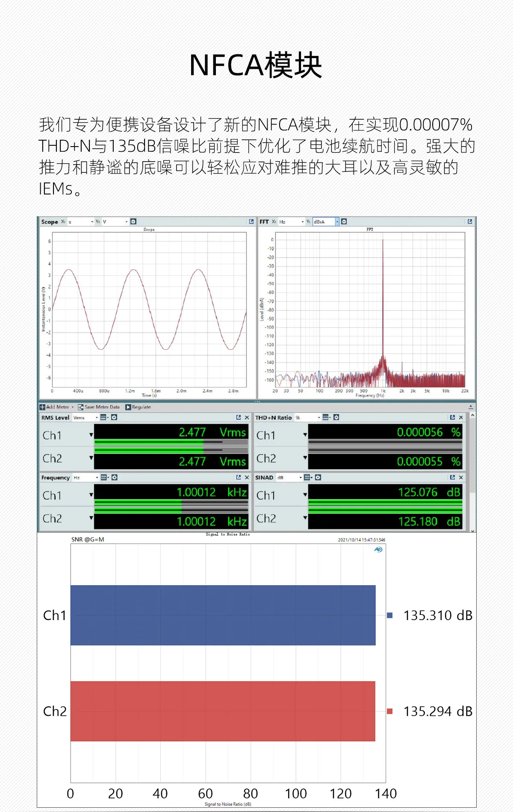Close the Frequency meter panel
513x812 pixels.
(x=247, y=477)
